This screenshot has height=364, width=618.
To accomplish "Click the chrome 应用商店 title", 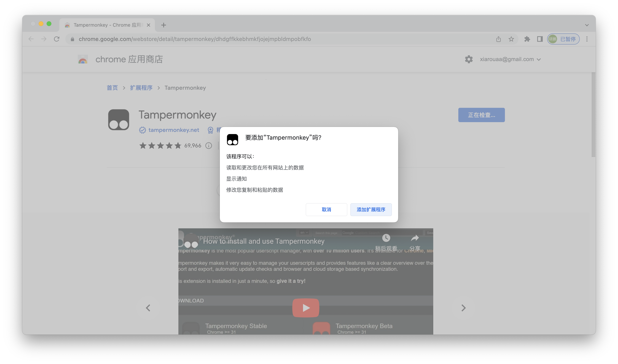I will [129, 59].
